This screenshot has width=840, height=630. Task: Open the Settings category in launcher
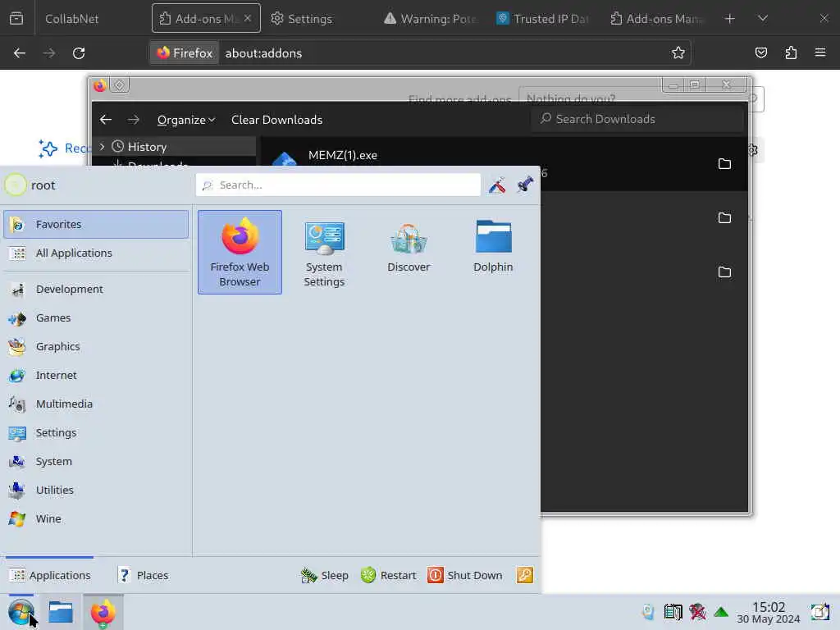point(96,433)
